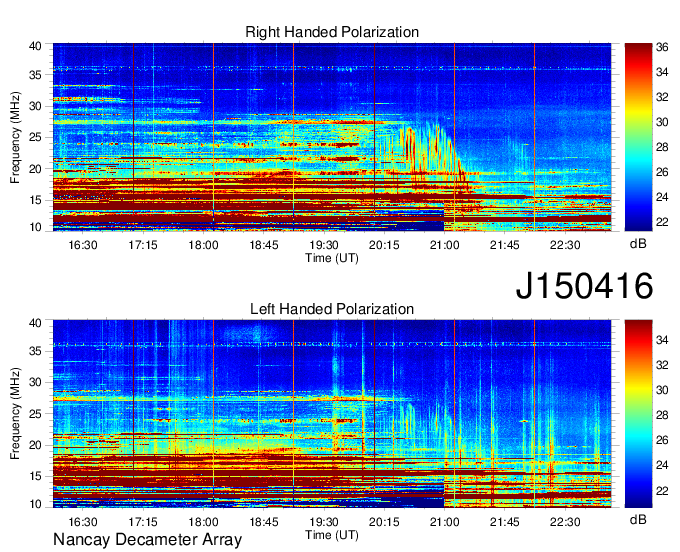Click 16:30 tick on the bottom plot
This screenshot has width=680, height=552.
83,522
